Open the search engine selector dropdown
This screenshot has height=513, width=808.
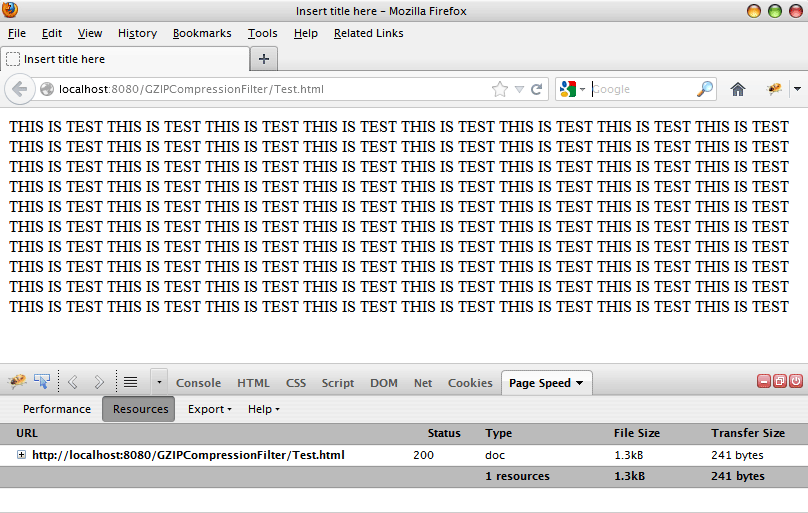tap(572, 89)
